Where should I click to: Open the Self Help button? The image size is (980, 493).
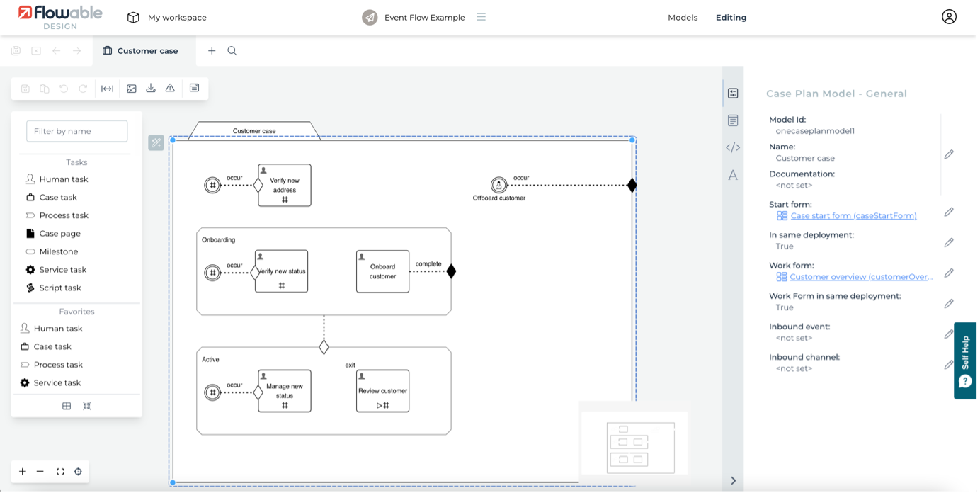pyautogui.click(x=966, y=361)
